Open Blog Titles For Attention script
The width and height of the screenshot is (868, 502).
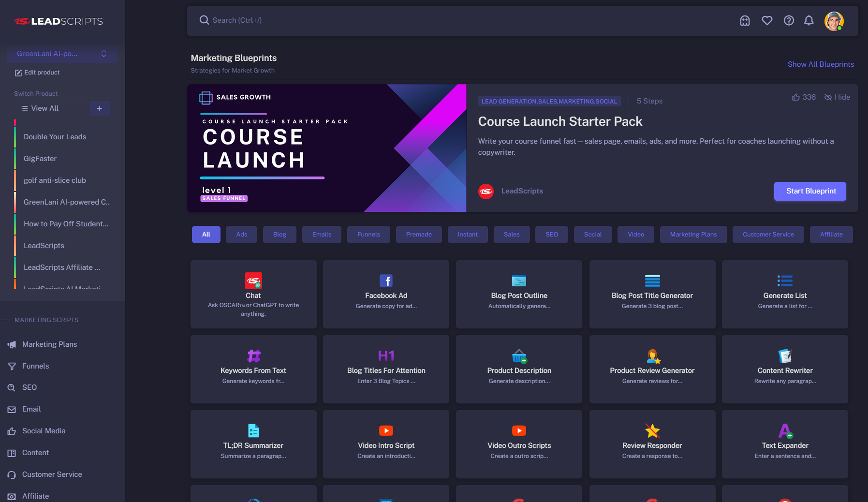pyautogui.click(x=386, y=369)
